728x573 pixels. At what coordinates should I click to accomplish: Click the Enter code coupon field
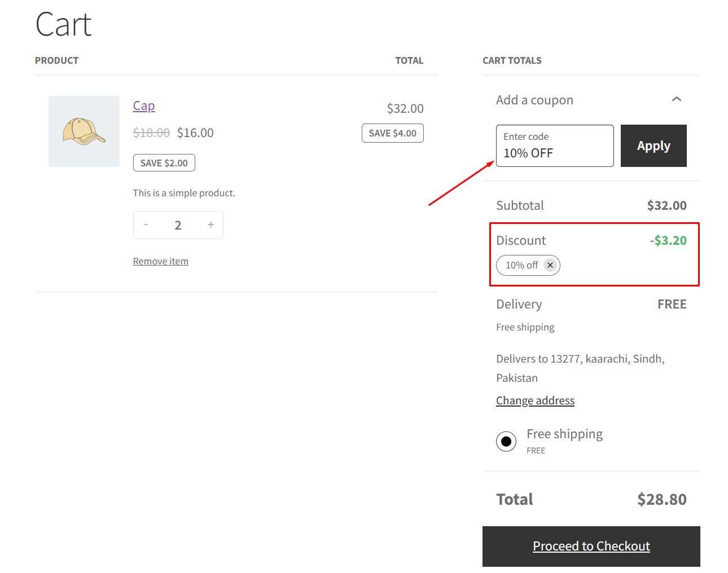(x=554, y=147)
